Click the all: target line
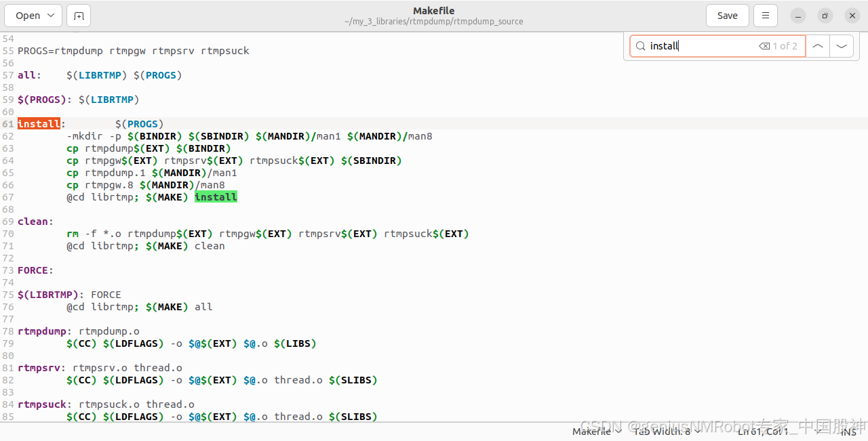The image size is (868, 441). point(100,75)
